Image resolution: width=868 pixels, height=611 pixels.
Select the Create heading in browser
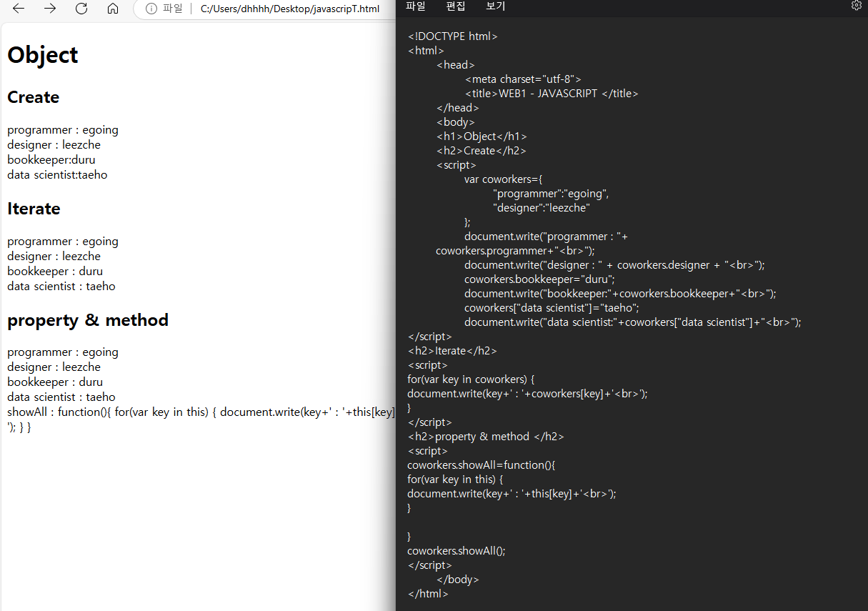coord(34,97)
